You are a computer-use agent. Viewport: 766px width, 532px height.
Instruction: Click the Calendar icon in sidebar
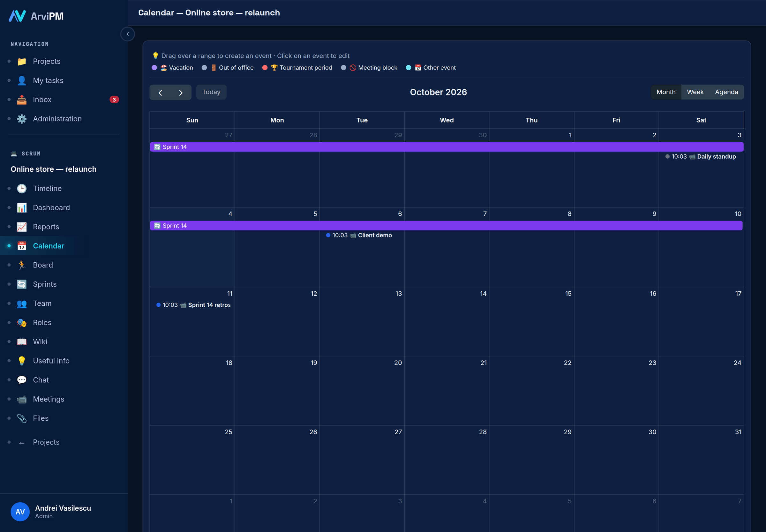click(x=22, y=246)
